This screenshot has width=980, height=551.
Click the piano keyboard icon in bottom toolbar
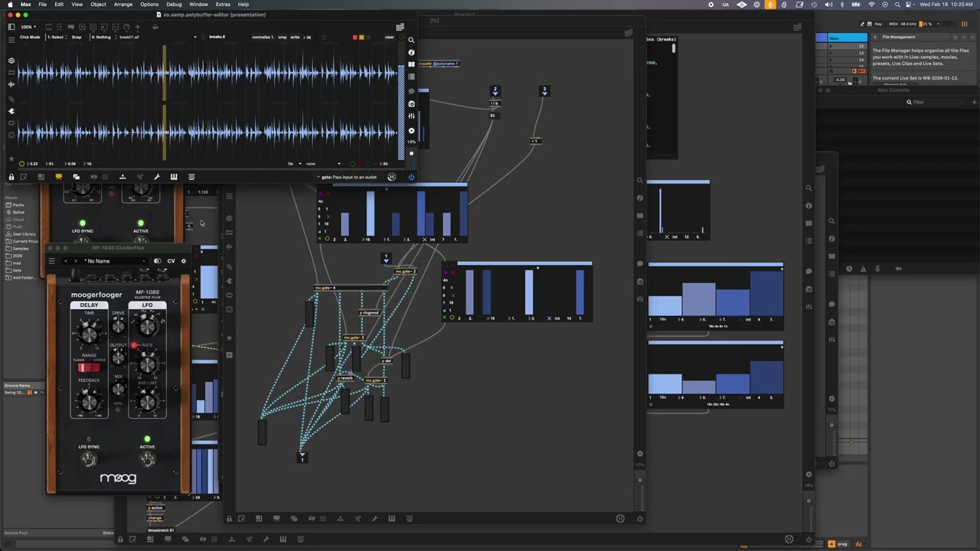174,177
